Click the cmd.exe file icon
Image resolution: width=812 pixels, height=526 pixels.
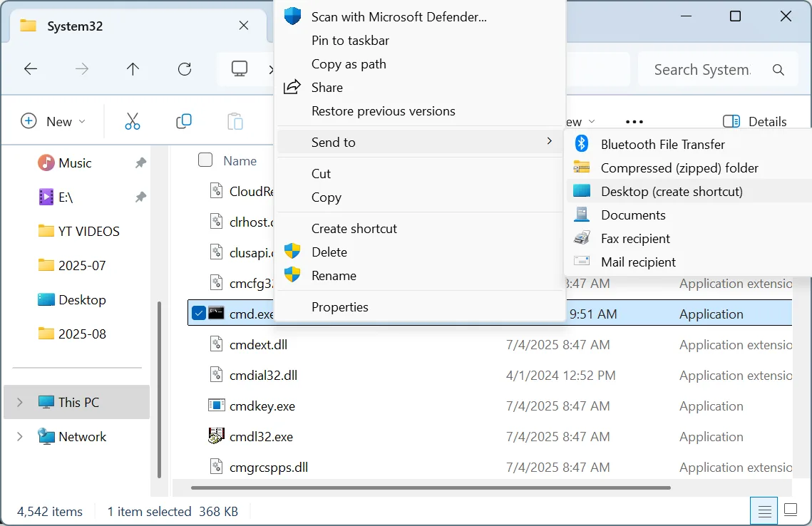pos(217,313)
